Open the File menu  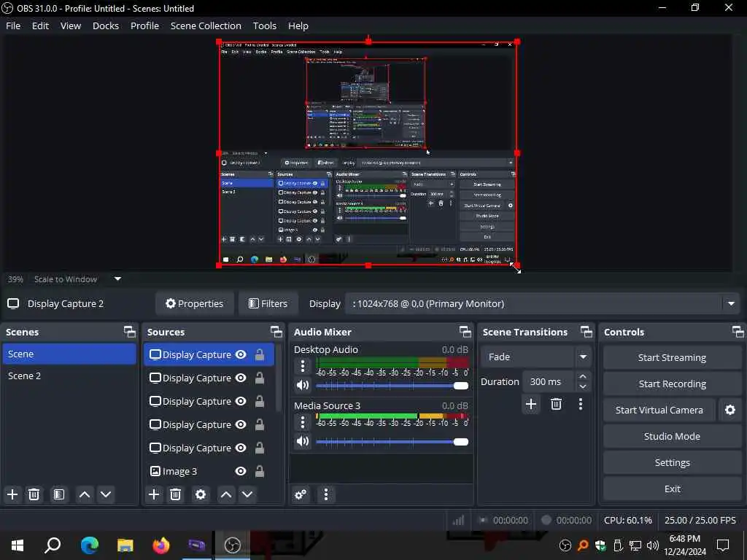(x=13, y=26)
